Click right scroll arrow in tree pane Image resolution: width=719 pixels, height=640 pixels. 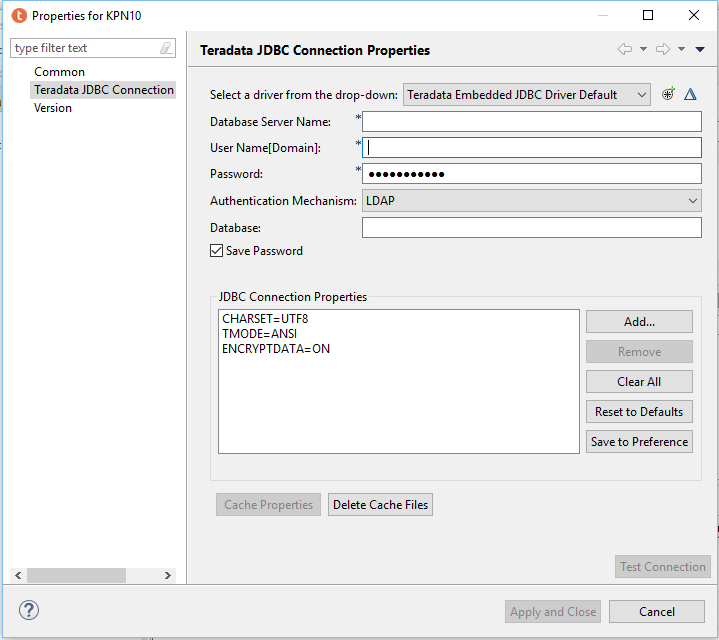168,575
